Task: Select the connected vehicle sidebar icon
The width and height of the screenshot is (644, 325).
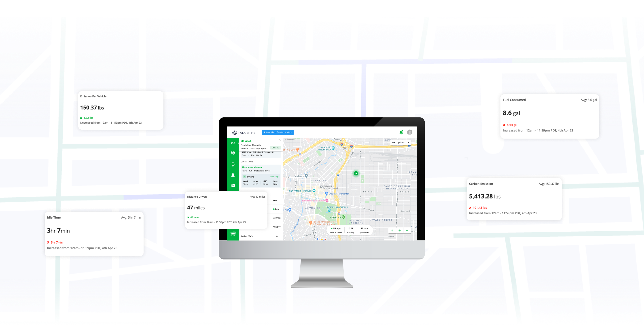Action: pos(233,164)
